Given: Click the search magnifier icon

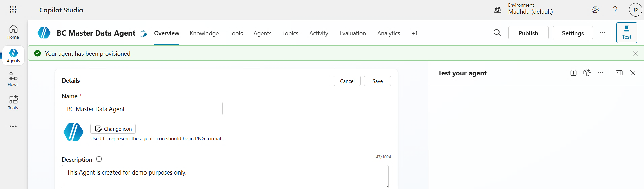Looking at the screenshot, I should coord(497,33).
